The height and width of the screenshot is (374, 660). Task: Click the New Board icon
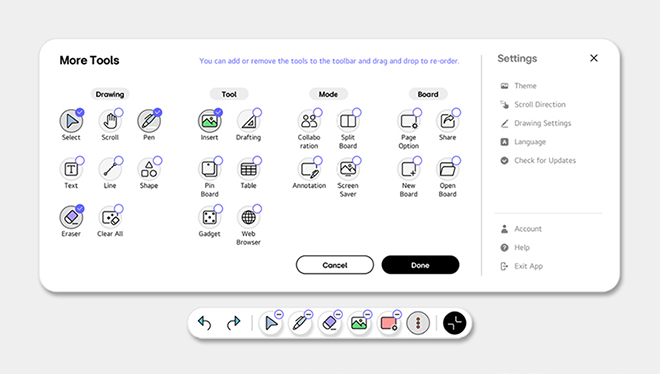[x=408, y=169]
